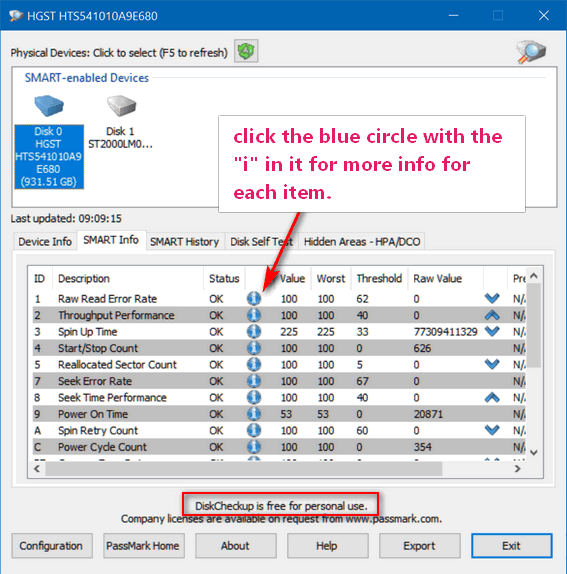
Task: Click the magnifier disk icon at top right
Action: click(531, 52)
